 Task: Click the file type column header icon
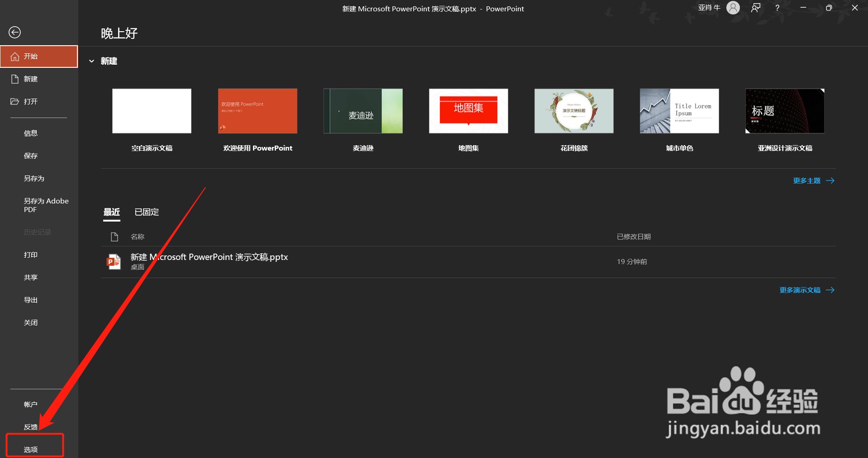(x=114, y=236)
